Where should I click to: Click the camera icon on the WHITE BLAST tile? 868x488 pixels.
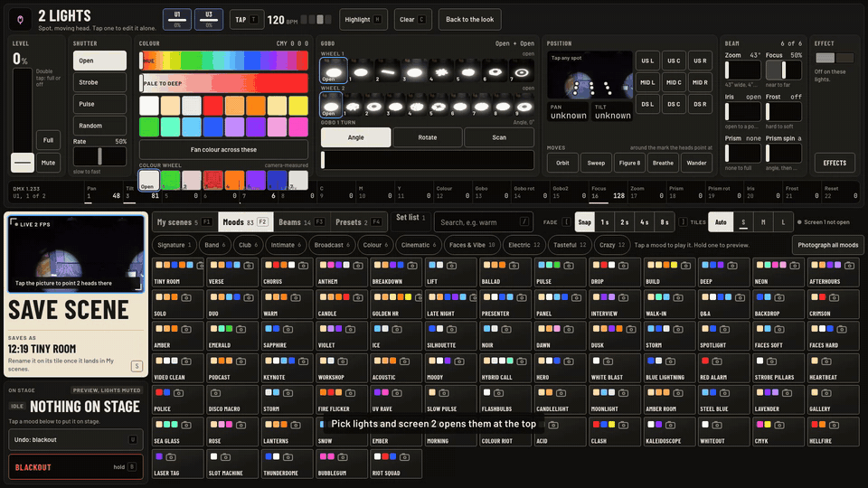608,361
